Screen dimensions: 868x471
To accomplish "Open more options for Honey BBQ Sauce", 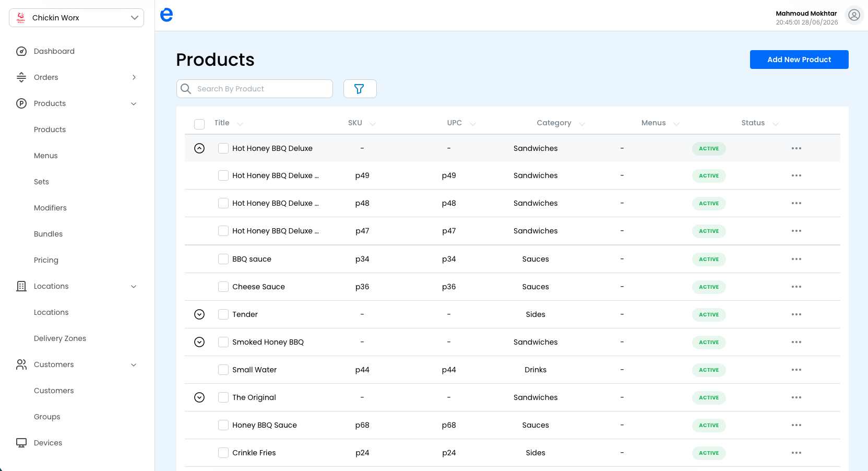I will (x=796, y=425).
